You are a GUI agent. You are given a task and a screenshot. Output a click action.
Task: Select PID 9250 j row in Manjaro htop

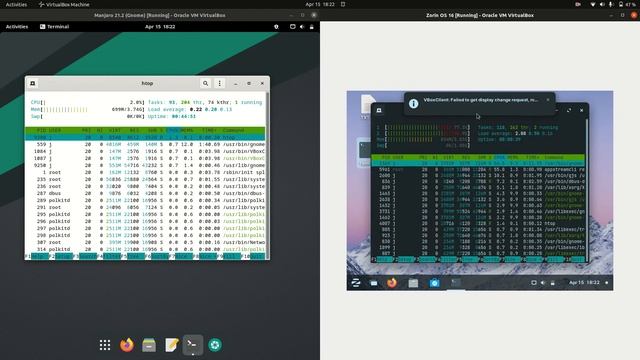[x=145, y=165]
